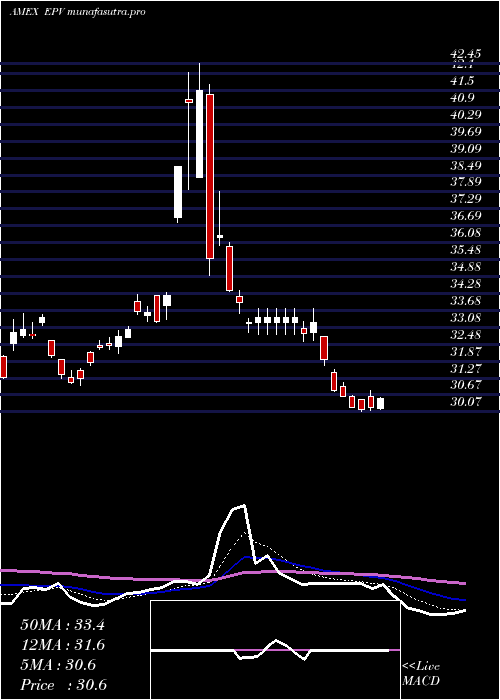The height and width of the screenshot is (700, 500).
Task: Click the 34.88 price axis label
Action: (466, 267)
